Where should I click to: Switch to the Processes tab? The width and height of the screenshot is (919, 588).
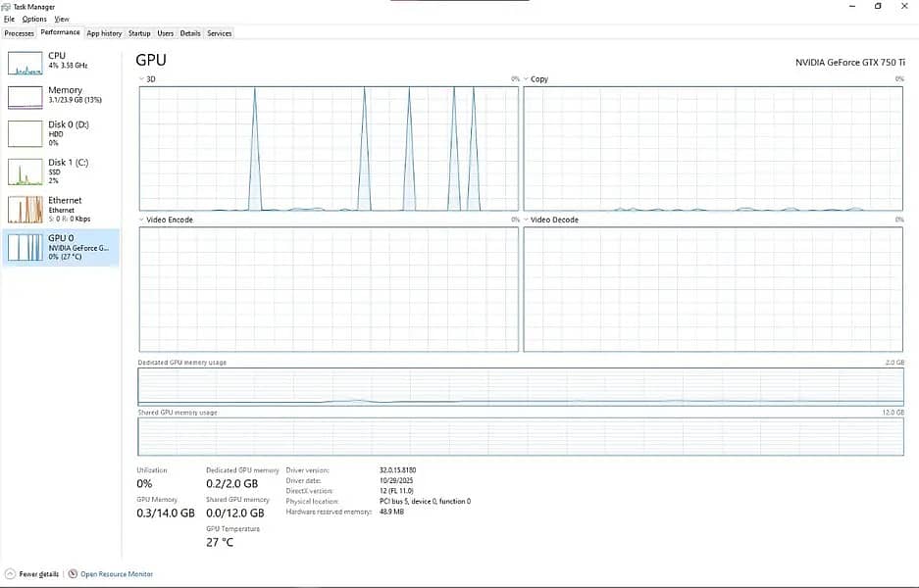click(20, 33)
